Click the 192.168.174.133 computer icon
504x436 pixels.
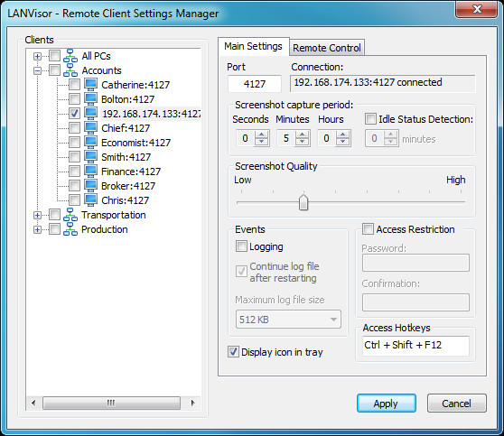click(x=90, y=114)
